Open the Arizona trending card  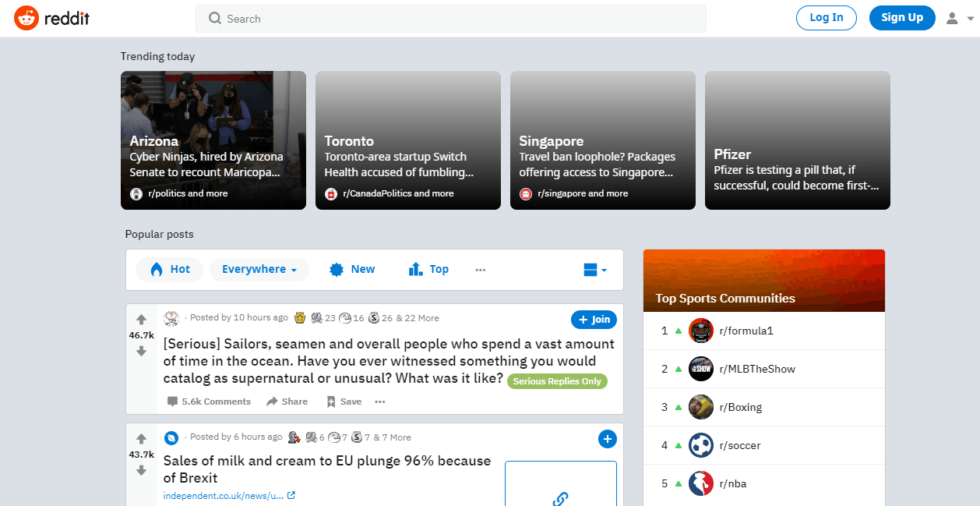click(x=213, y=140)
